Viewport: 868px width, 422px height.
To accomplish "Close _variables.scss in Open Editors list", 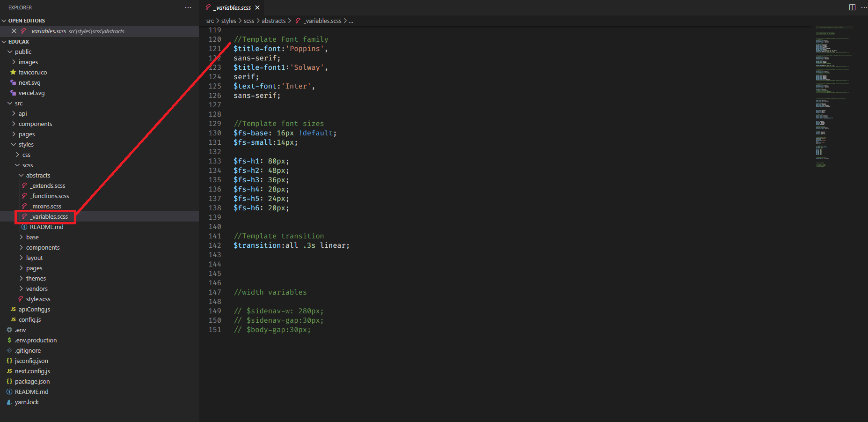I will tap(14, 31).
